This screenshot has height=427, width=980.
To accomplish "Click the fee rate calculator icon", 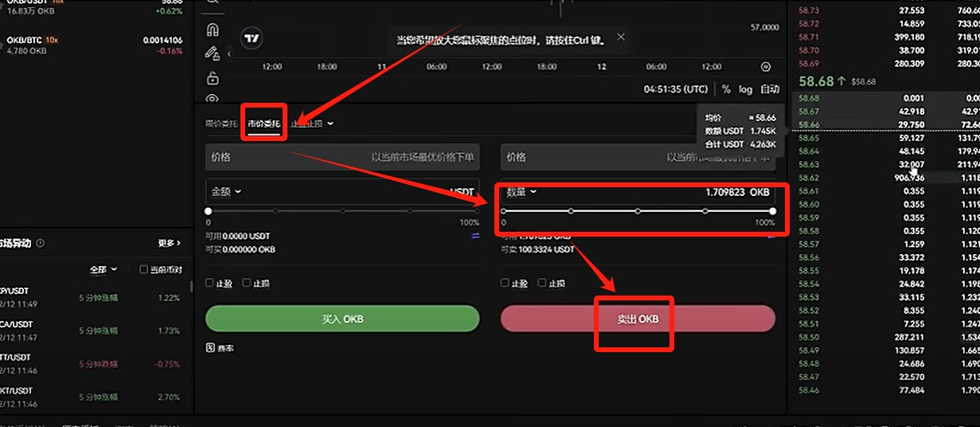I will pyautogui.click(x=210, y=348).
